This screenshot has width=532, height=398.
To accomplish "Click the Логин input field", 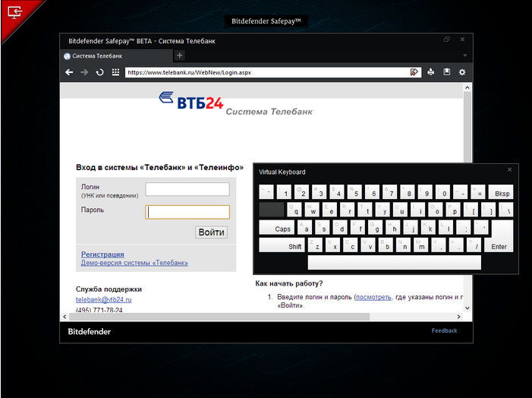I will pyautogui.click(x=187, y=189).
